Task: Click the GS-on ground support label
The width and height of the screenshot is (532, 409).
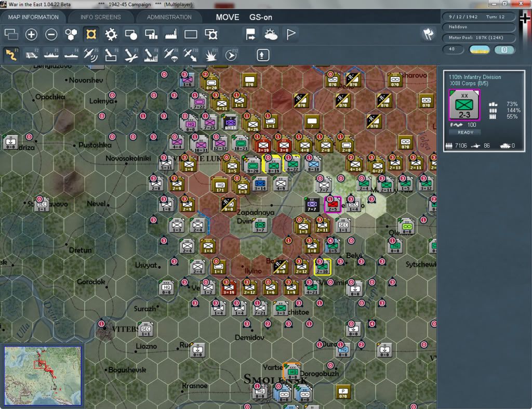Action: 261,17
